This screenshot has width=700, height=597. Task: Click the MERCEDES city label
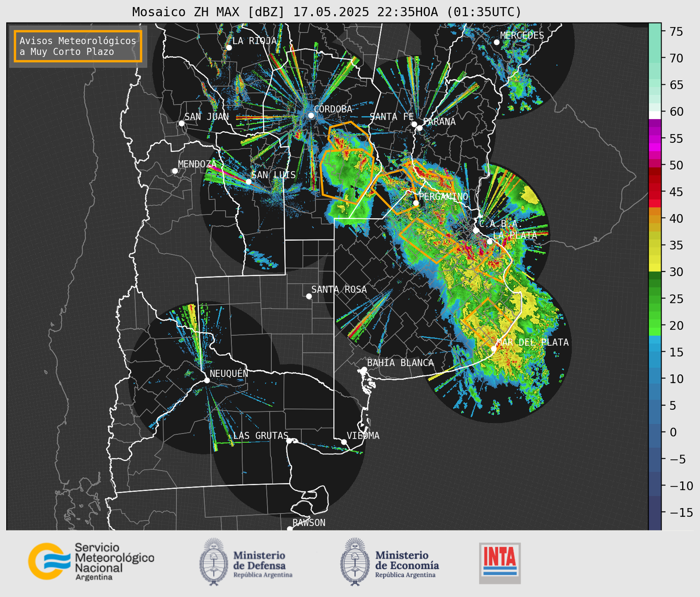coord(522,35)
